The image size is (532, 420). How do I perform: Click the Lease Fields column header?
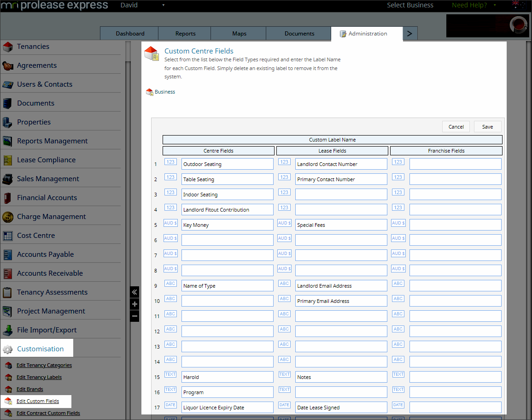332,151
